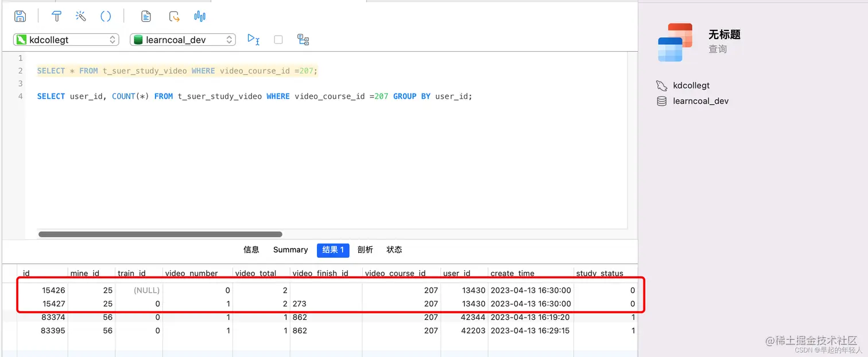Open the query builder tool icon
Viewport: 868px width, 357px height.
(x=56, y=16)
